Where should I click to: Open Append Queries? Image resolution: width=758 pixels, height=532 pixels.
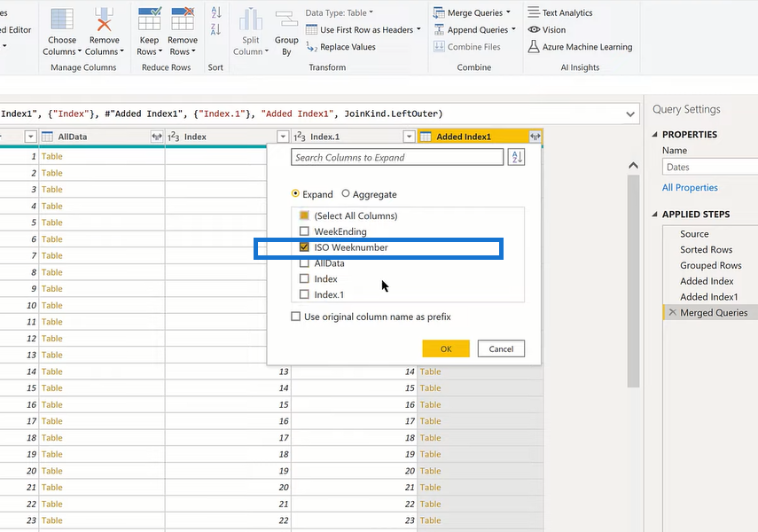pyautogui.click(x=474, y=29)
